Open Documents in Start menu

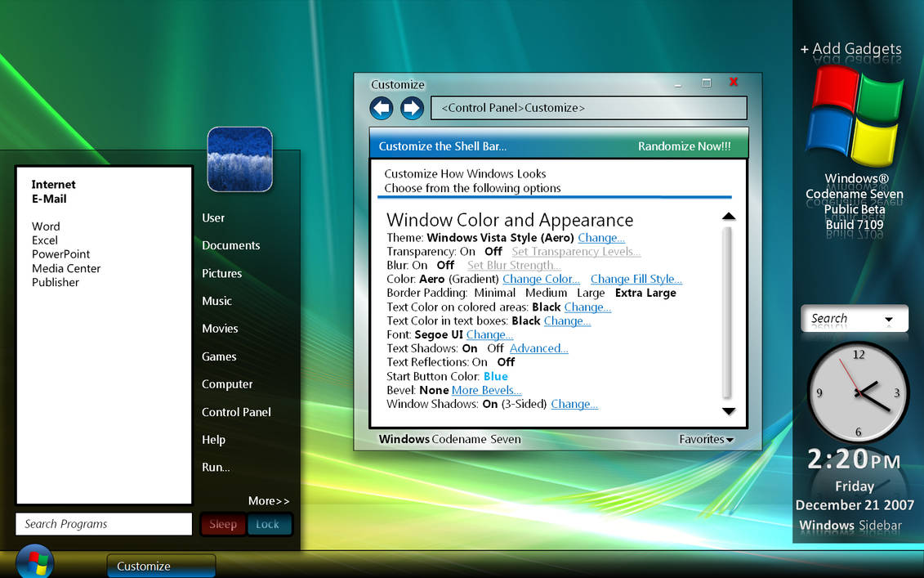coord(230,245)
